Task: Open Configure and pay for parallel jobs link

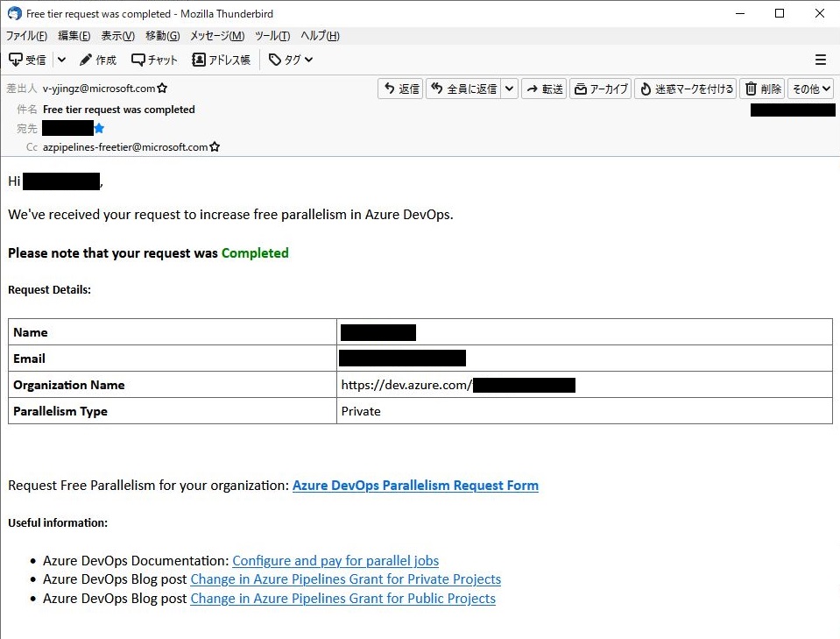Action: (x=335, y=561)
